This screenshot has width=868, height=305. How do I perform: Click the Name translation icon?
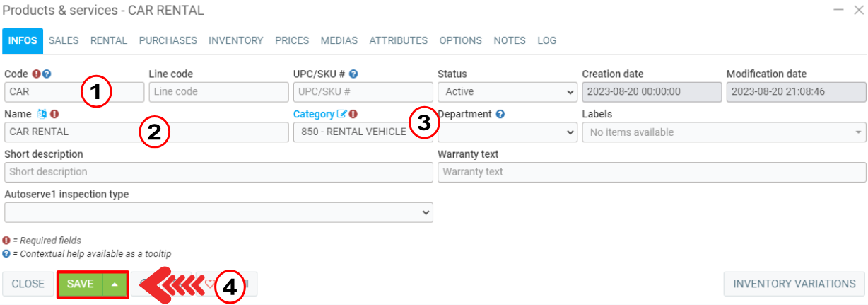42,114
